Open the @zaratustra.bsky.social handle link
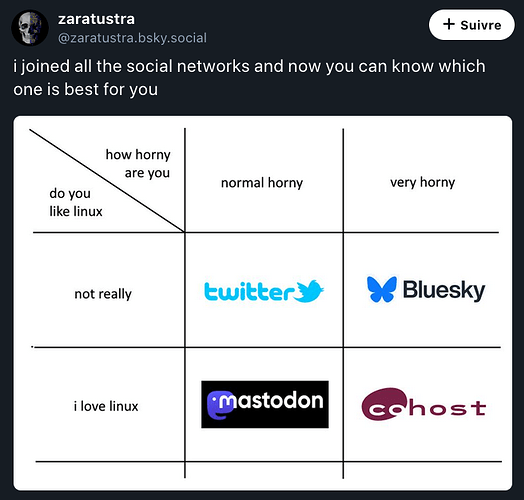The width and height of the screenshot is (524, 500). 132,38
